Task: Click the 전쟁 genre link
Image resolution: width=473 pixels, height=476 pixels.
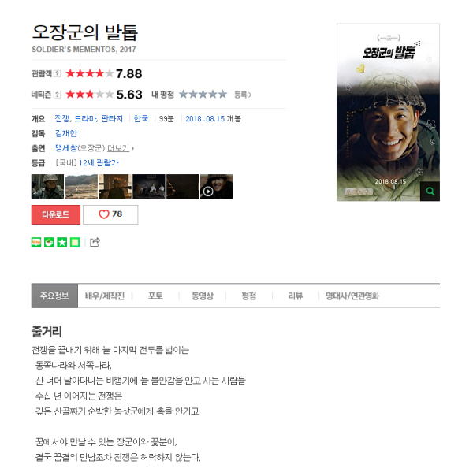Action: tap(62, 119)
